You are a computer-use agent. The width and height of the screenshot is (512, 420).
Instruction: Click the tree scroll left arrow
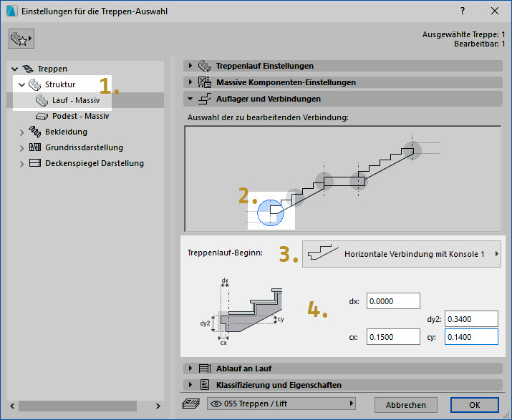tap(12, 406)
